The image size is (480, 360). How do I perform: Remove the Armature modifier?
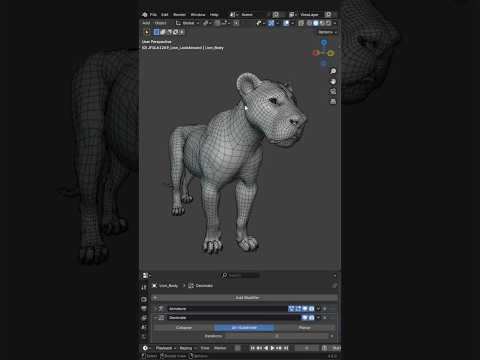[325, 309]
